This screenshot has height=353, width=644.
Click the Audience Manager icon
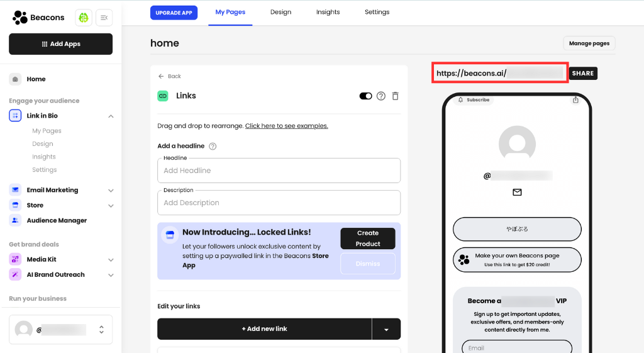click(15, 220)
